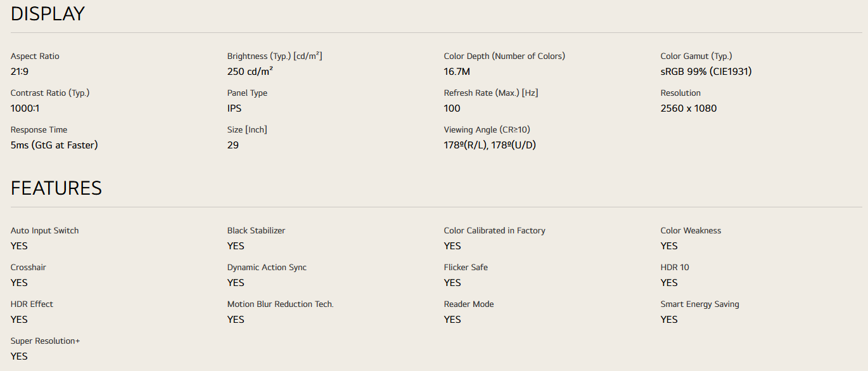Click the DISPLAY section heading

coord(48,14)
